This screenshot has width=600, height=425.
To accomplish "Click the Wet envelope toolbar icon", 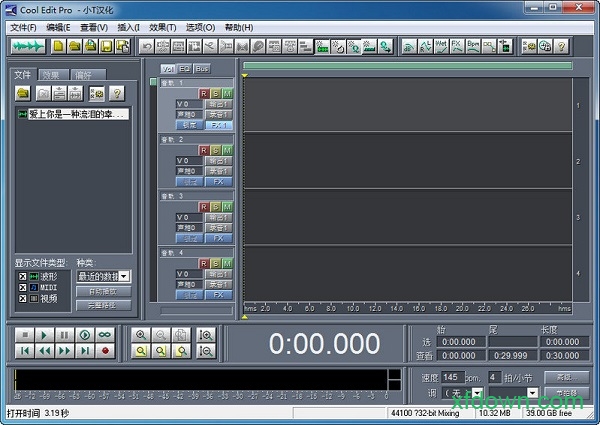I will click(441, 47).
